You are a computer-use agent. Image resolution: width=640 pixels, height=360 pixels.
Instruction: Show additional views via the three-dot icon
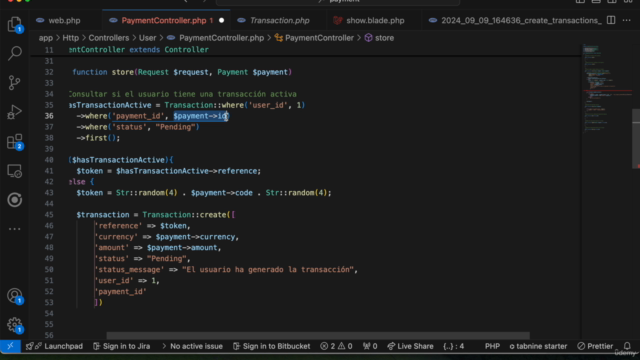[x=15, y=229]
